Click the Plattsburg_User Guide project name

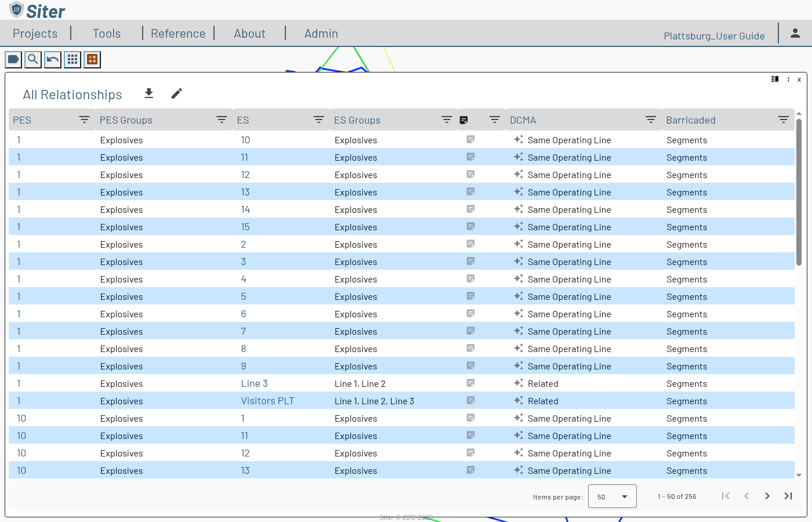(714, 36)
